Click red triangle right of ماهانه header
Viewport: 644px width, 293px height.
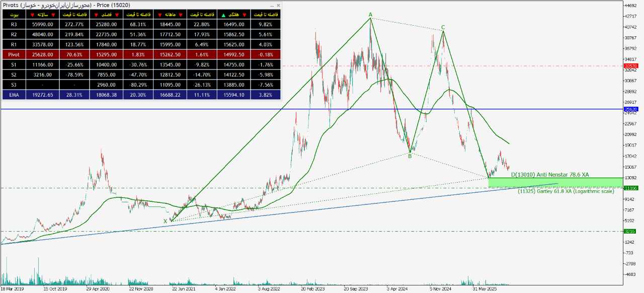[x=182, y=14]
